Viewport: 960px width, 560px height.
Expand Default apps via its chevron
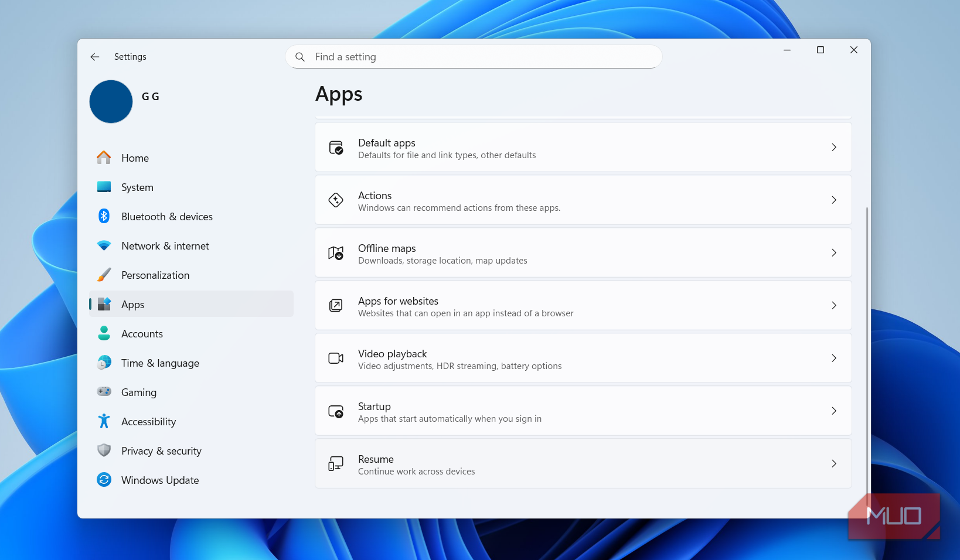[x=834, y=148]
